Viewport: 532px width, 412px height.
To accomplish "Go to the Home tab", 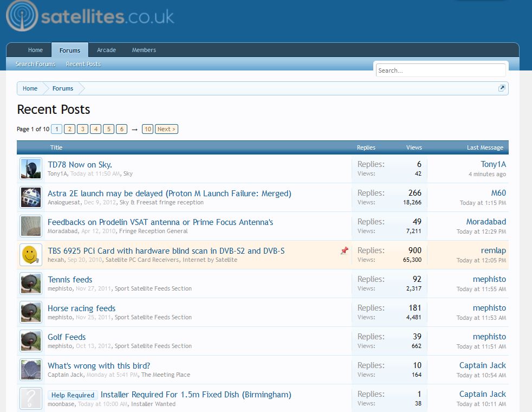I will click(35, 50).
